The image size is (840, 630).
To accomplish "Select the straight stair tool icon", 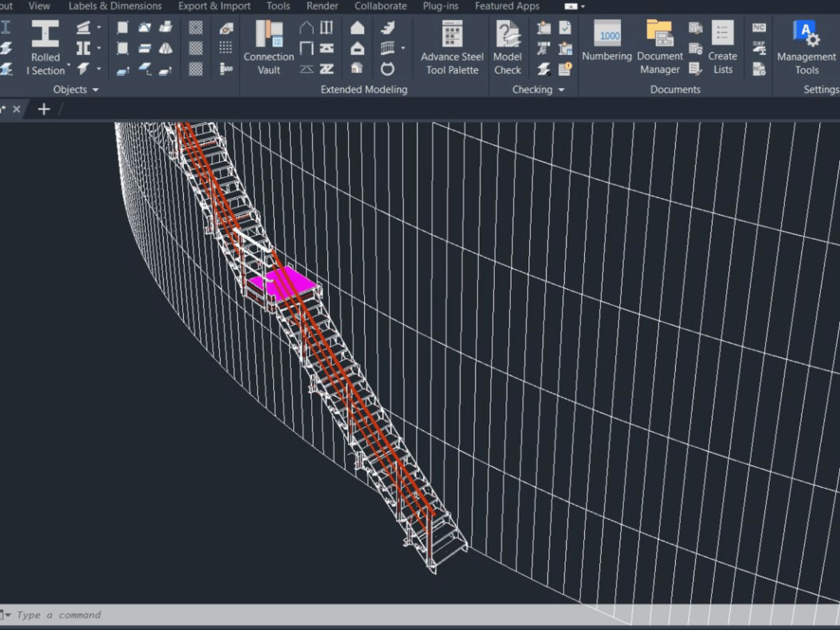I will 388,28.
